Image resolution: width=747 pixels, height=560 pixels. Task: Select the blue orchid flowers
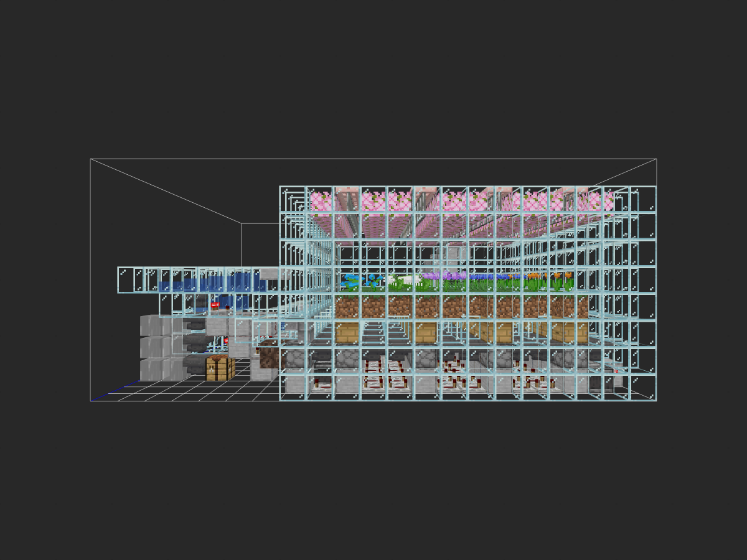[362, 281]
